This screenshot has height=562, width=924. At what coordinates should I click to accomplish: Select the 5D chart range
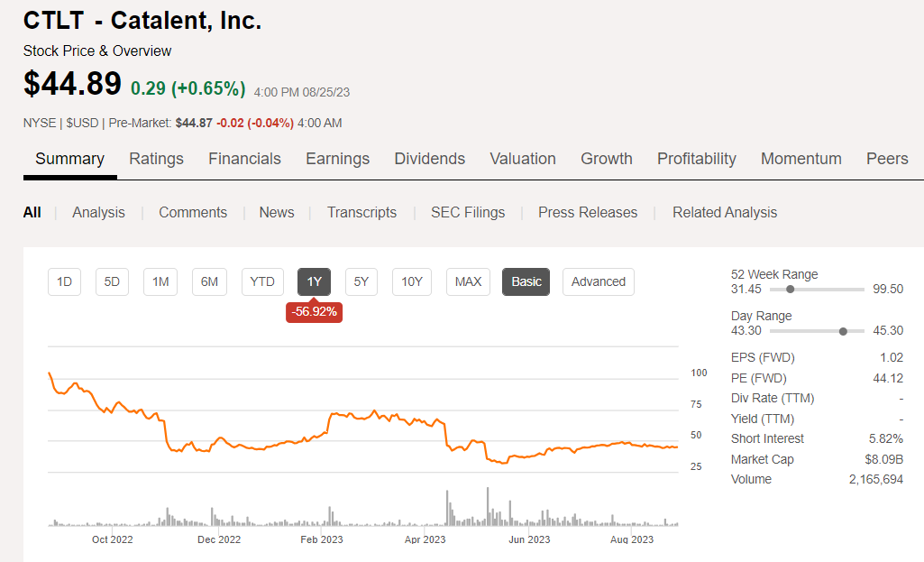[x=112, y=281]
